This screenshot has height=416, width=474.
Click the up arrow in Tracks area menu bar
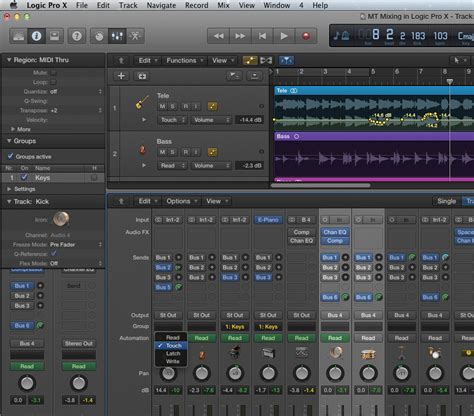[x=121, y=60]
